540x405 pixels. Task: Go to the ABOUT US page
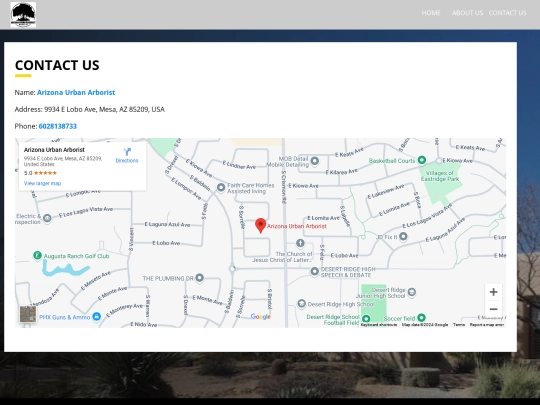tap(467, 13)
